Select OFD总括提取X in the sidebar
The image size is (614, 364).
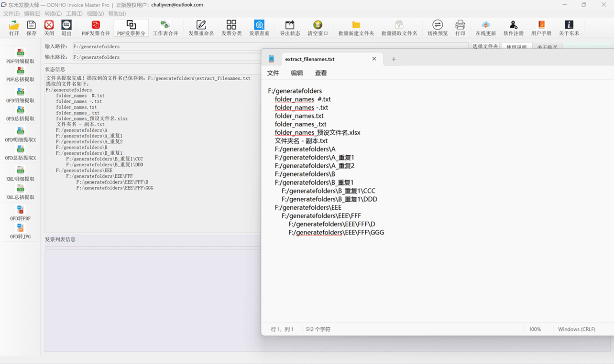point(20,153)
